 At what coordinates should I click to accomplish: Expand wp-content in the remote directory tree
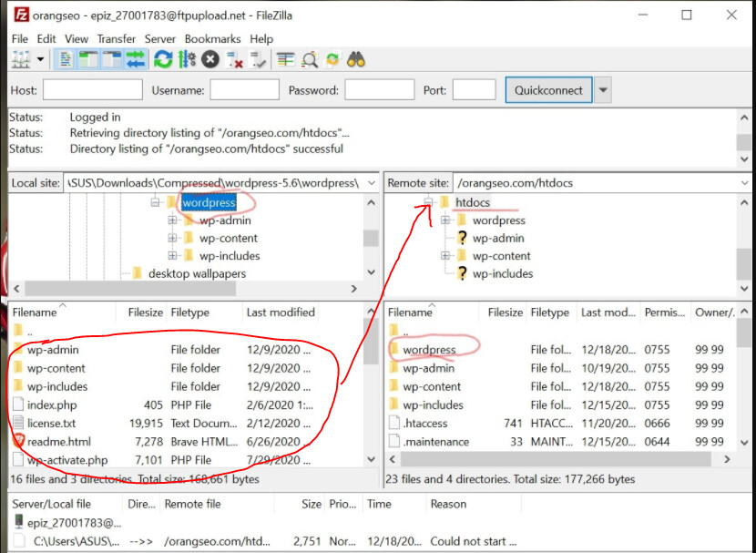445,256
